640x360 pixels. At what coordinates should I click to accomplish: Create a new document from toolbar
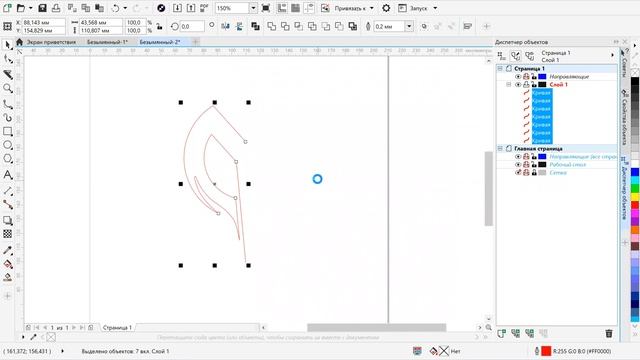pyautogui.click(x=7, y=8)
